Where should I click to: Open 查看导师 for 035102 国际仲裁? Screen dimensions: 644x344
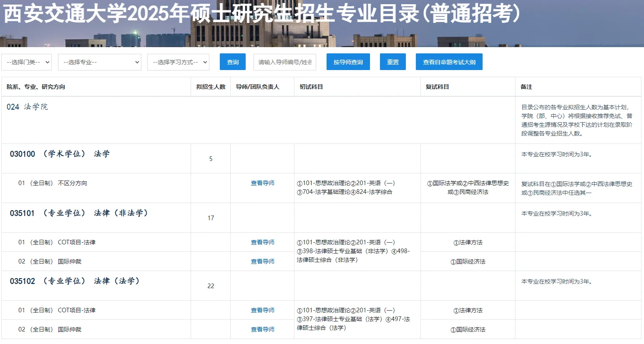pos(262,329)
